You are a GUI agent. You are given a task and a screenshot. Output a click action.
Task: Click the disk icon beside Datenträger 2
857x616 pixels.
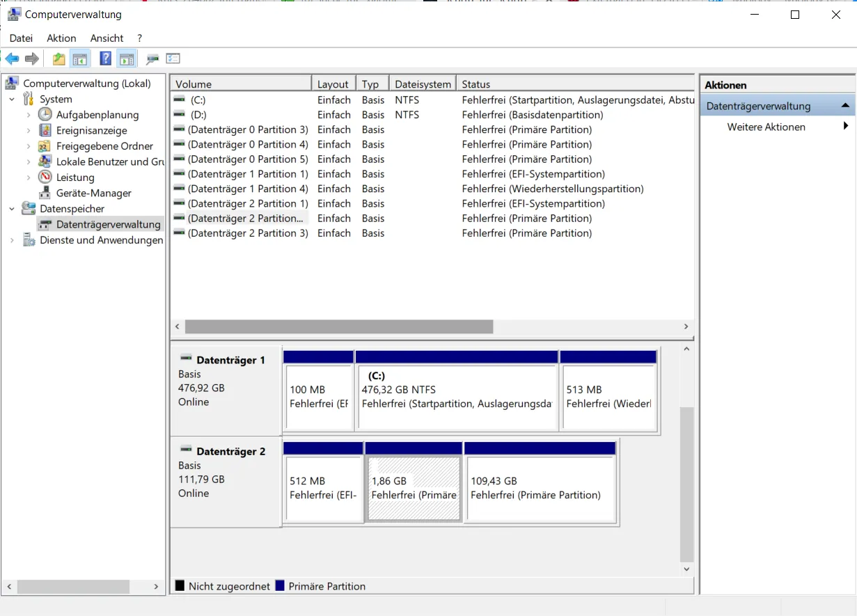186,450
